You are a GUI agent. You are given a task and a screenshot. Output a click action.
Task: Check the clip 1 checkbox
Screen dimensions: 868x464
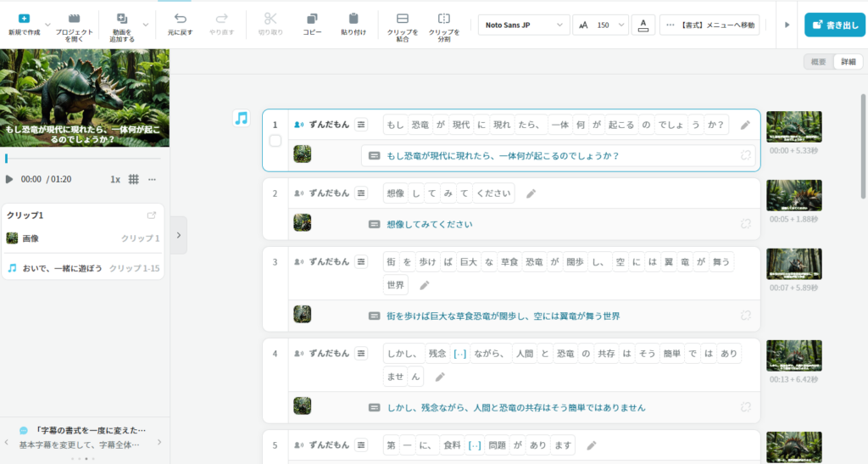275,141
